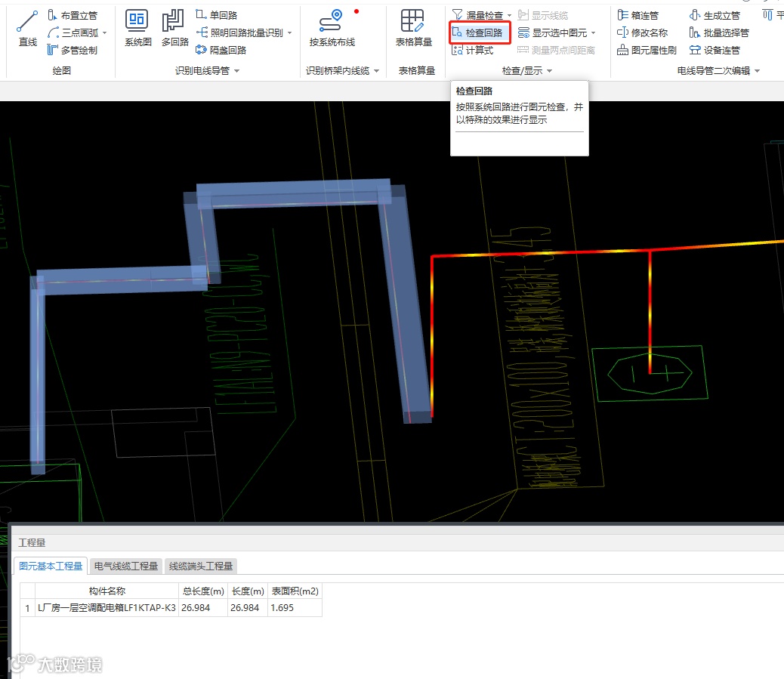Expand dropdown next to 照明回路批量识别

click(289, 33)
